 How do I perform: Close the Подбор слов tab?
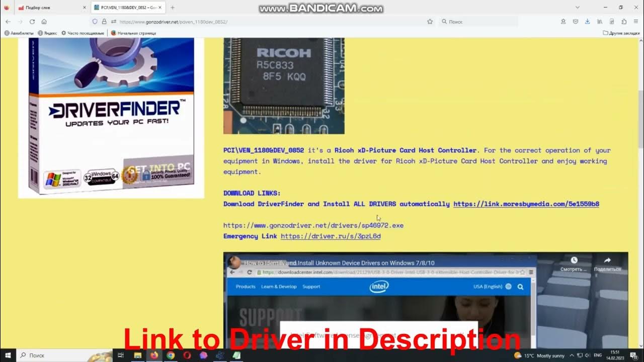84,8
